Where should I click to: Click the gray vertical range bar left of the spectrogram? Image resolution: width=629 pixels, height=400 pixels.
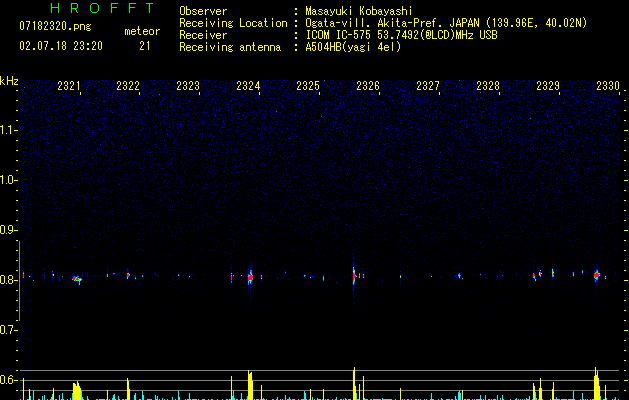[19, 281]
